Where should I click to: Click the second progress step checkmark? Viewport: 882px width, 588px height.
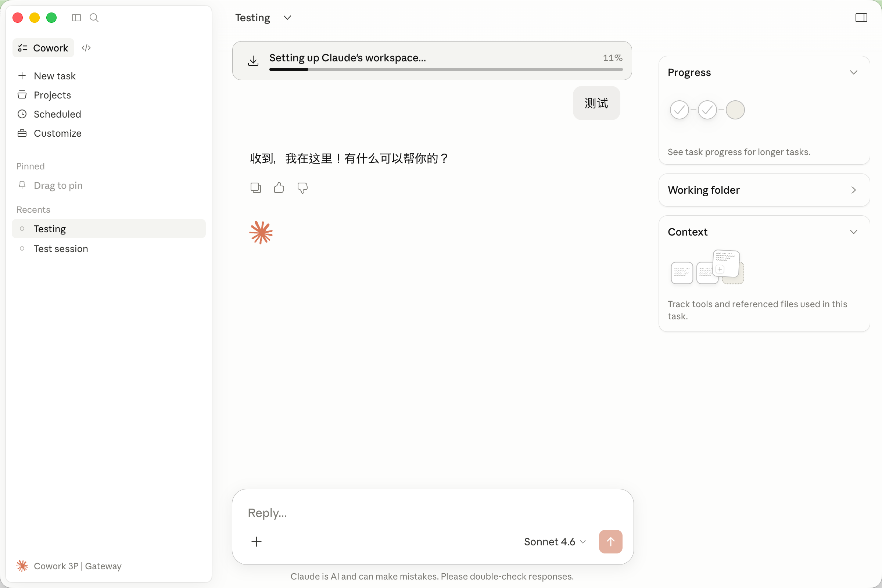pos(707,110)
